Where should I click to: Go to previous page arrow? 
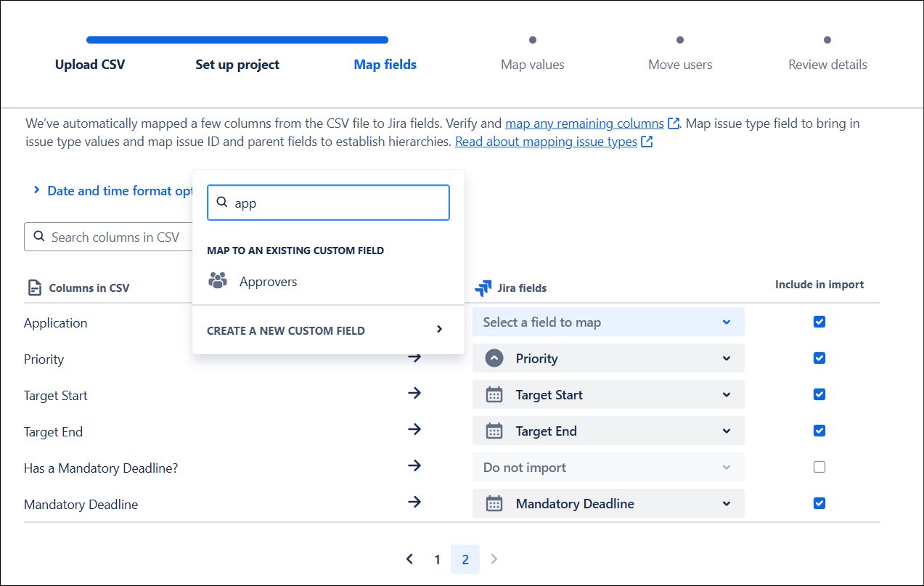[x=409, y=559]
